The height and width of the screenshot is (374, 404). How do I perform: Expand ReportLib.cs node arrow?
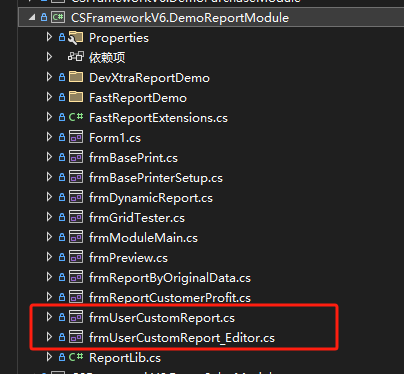tap(49, 357)
